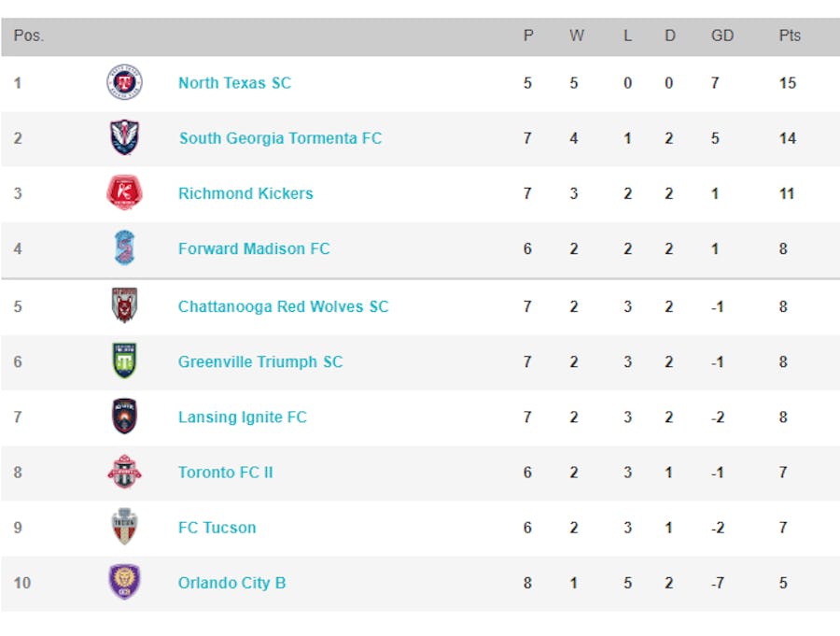Open the Forward Madison FC link
The image size is (840, 636).
(254, 248)
